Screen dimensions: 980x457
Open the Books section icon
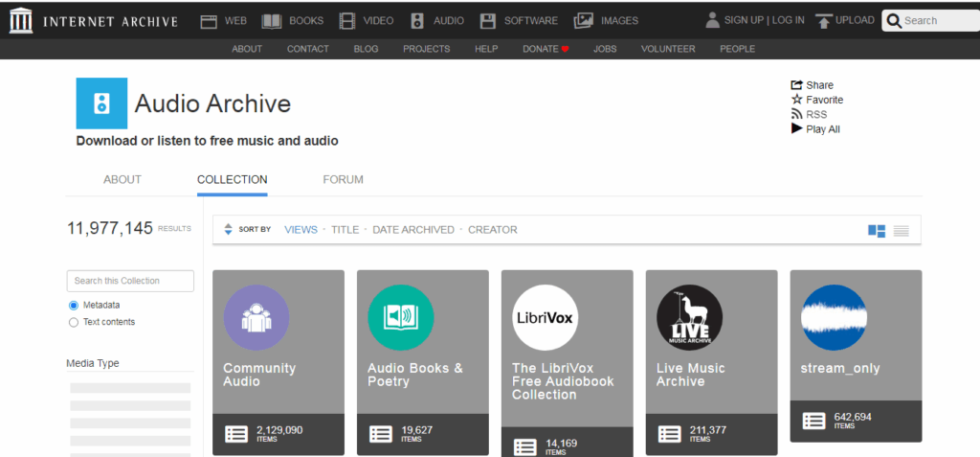coord(272,21)
